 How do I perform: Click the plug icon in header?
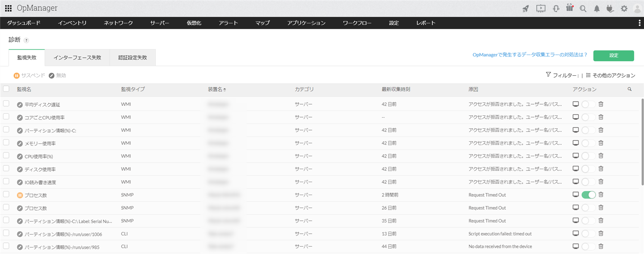[x=610, y=9]
